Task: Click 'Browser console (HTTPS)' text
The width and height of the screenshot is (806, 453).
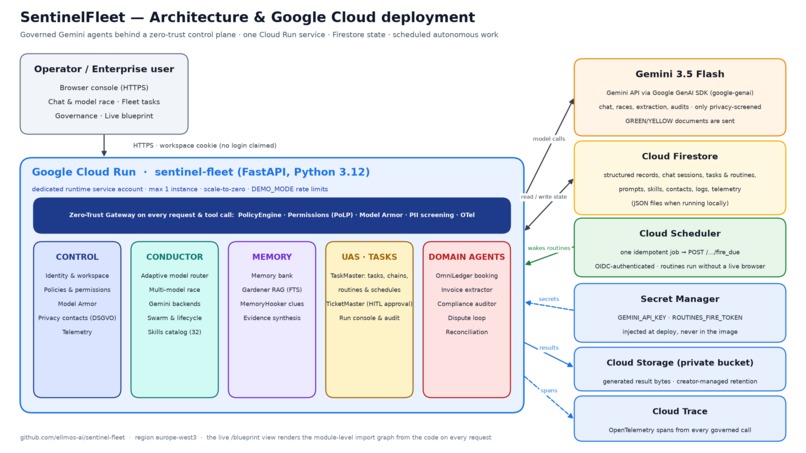Action: 104,88
